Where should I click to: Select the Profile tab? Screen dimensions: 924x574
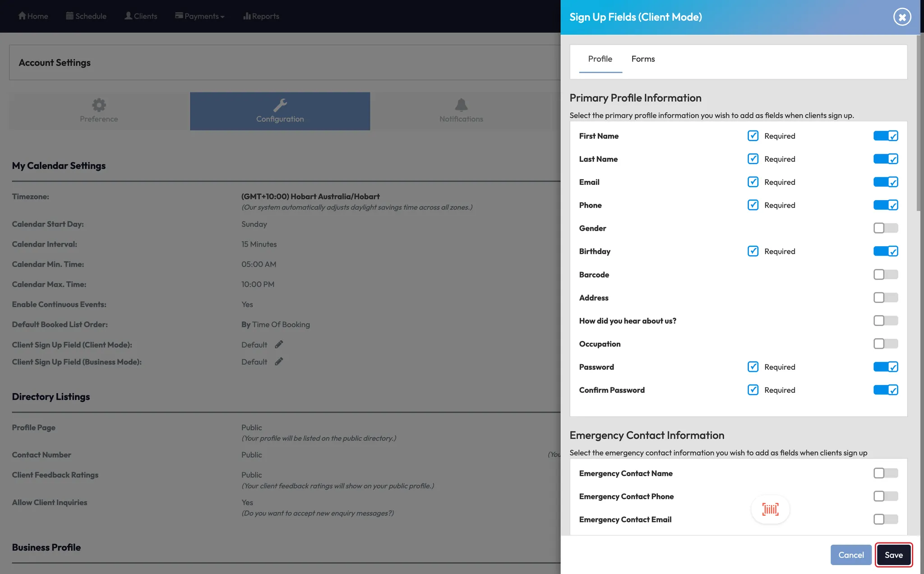pos(600,59)
